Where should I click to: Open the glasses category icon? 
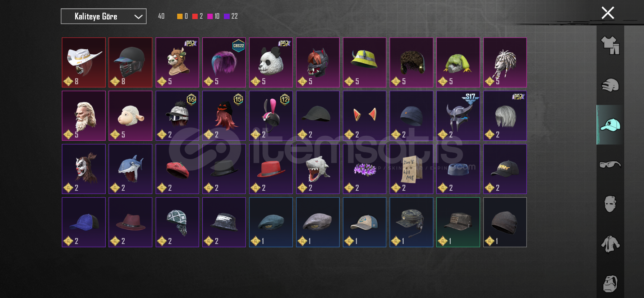tap(610, 164)
